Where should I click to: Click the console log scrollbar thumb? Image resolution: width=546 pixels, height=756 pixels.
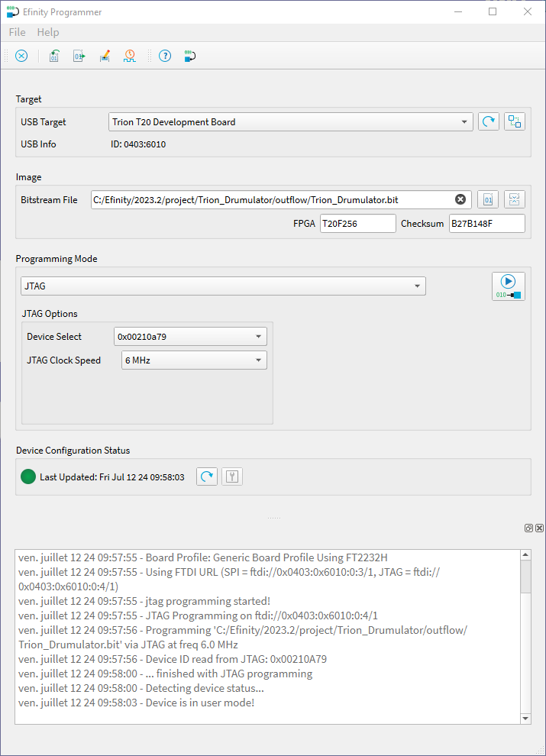[x=525, y=576]
